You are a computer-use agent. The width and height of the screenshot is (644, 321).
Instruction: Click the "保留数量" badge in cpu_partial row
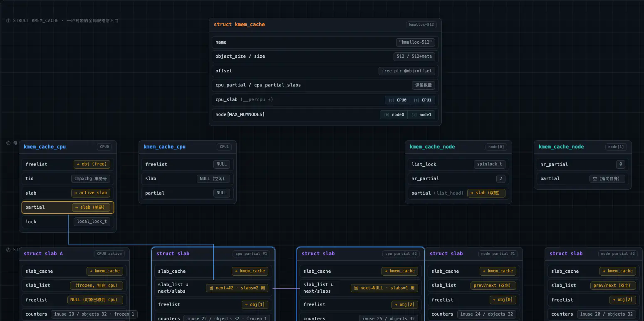tap(423, 85)
